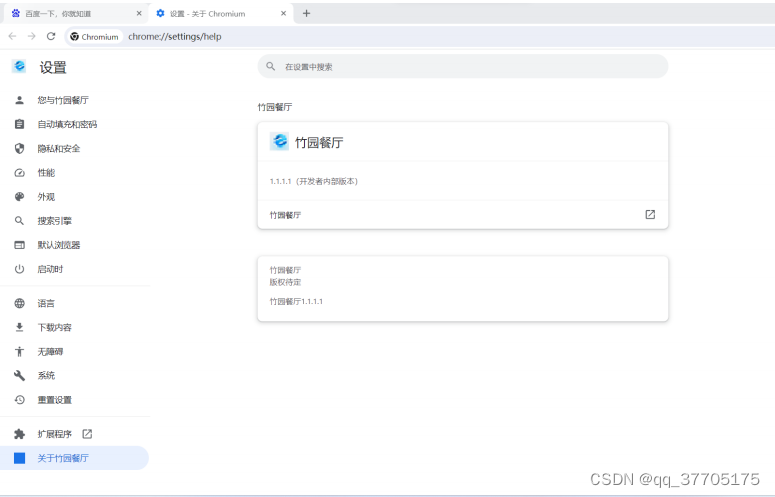Image resolution: width=775 pixels, height=497 pixels.
Task: Open 语言 settings section
Action: coord(74,303)
